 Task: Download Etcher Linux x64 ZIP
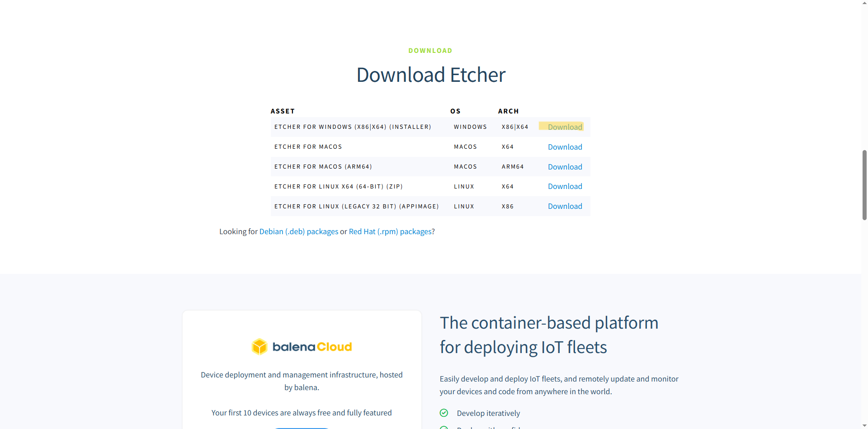[565, 186]
